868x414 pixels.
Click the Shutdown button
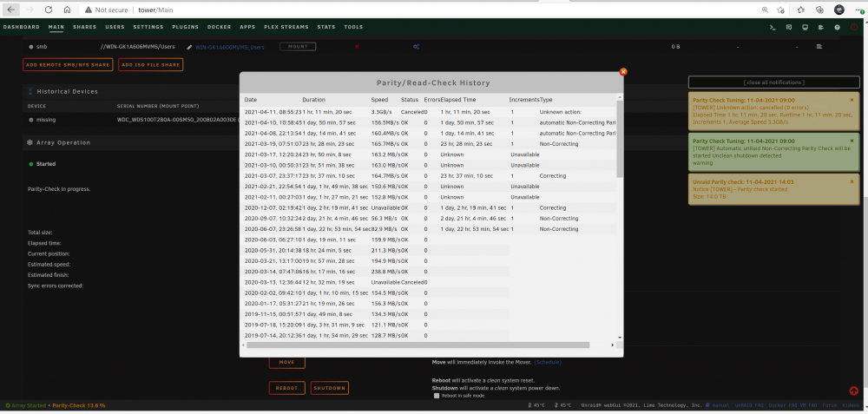click(x=329, y=388)
